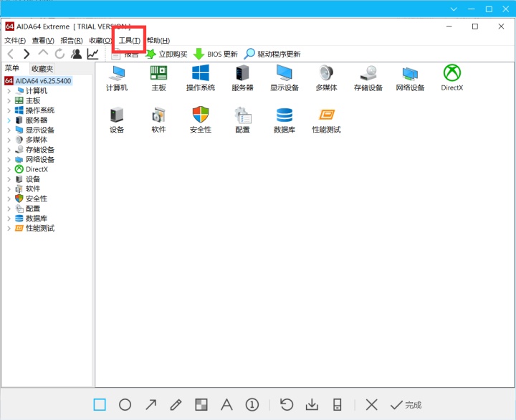516x420 pixels.
Task: Open the 设备 devices icon in main panel
Action: [117, 120]
